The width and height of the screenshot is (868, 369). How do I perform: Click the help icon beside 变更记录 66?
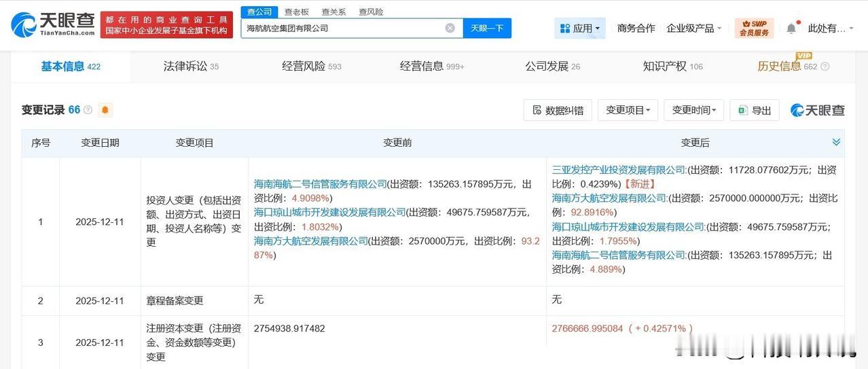coord(88,110)
